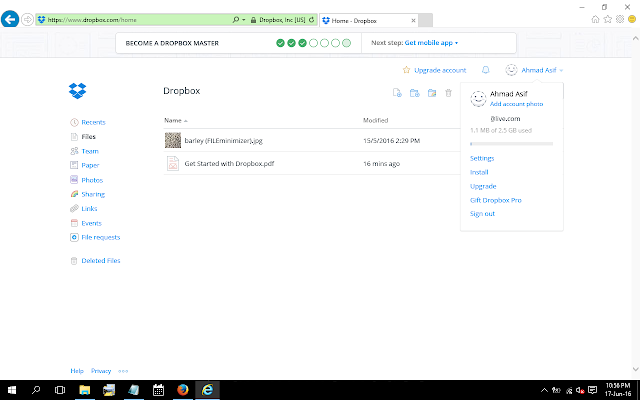Click the barley image thumbnail
Screen dimensions: 640x400
click(x=173, y=140)
